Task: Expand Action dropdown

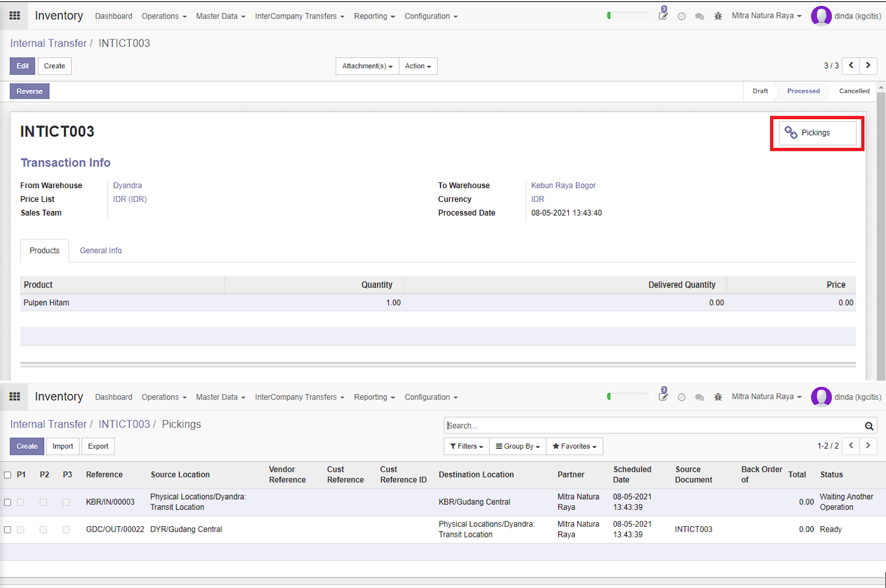Action: coord(418,66)
